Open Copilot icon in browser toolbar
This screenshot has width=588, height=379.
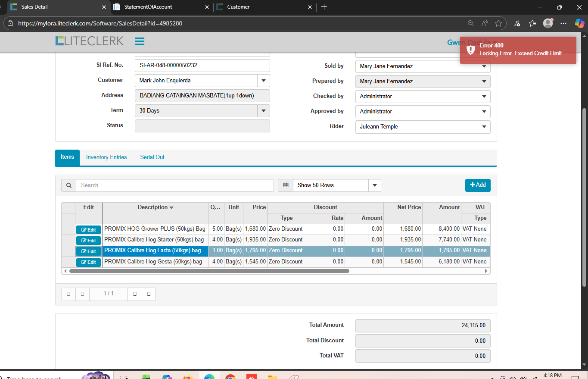coord(579,23)
